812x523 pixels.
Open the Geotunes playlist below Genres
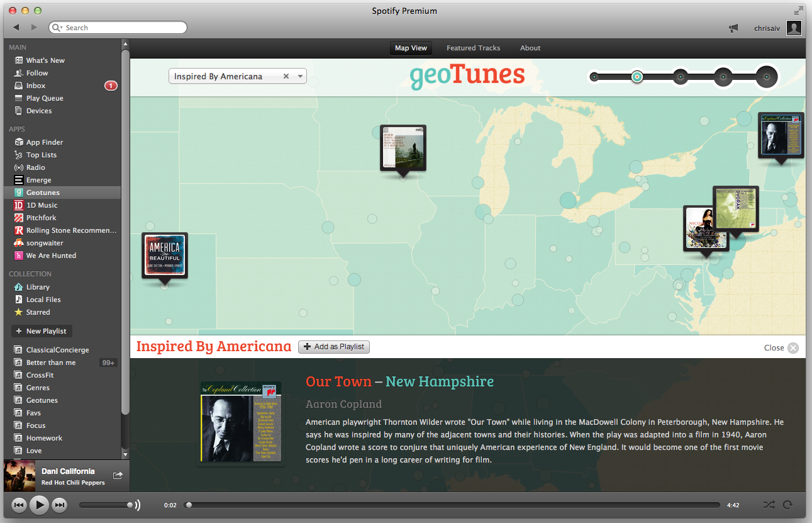[42, 400]
